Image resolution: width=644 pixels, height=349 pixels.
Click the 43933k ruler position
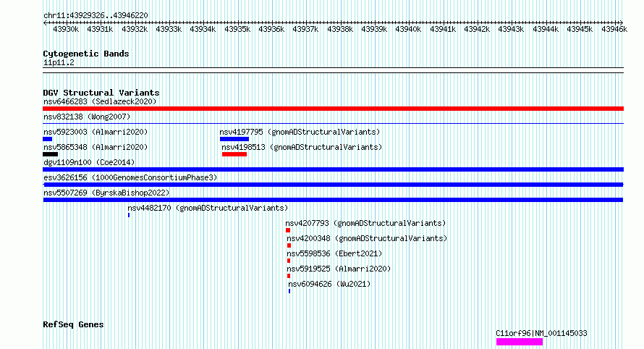(x=169, y=29)
